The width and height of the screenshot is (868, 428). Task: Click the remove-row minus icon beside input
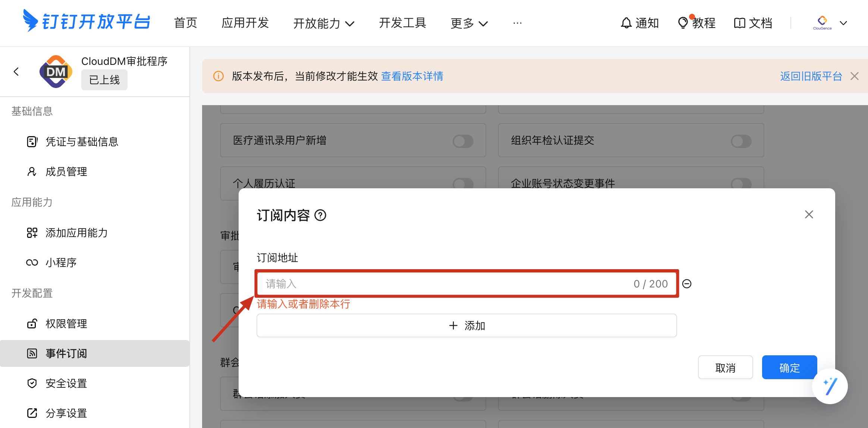[686, 284]
